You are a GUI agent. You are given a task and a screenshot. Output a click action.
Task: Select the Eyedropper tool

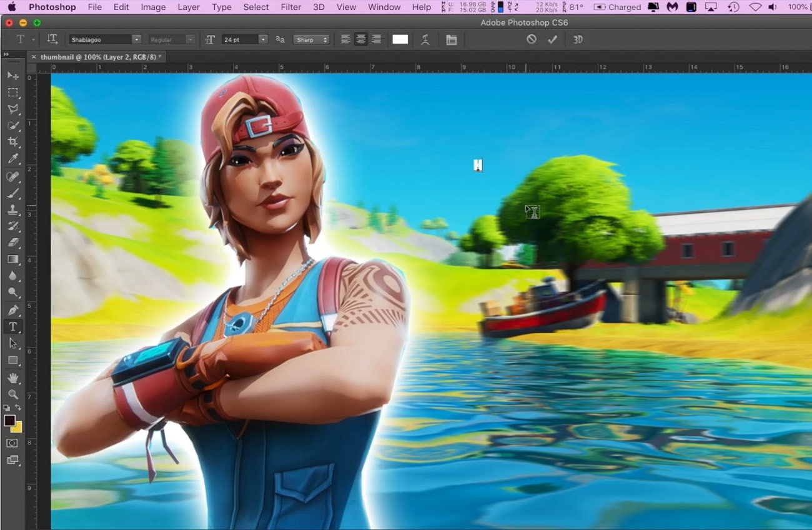click(12, 159)
